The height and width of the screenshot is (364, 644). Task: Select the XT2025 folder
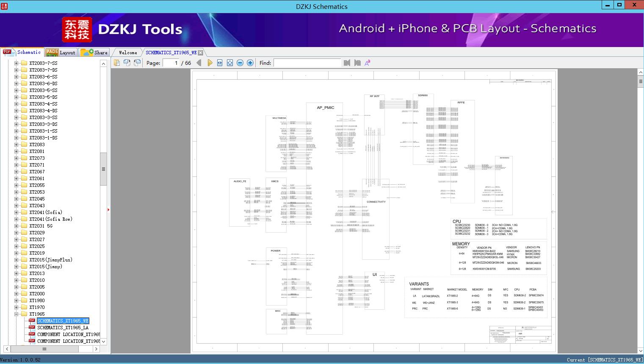pos(37,246)
